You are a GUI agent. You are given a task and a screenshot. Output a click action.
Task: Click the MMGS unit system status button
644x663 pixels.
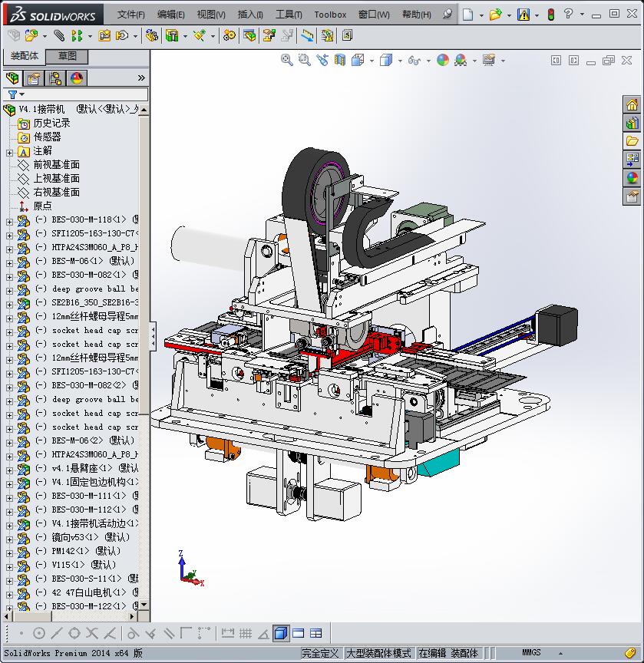pos(531,653)
